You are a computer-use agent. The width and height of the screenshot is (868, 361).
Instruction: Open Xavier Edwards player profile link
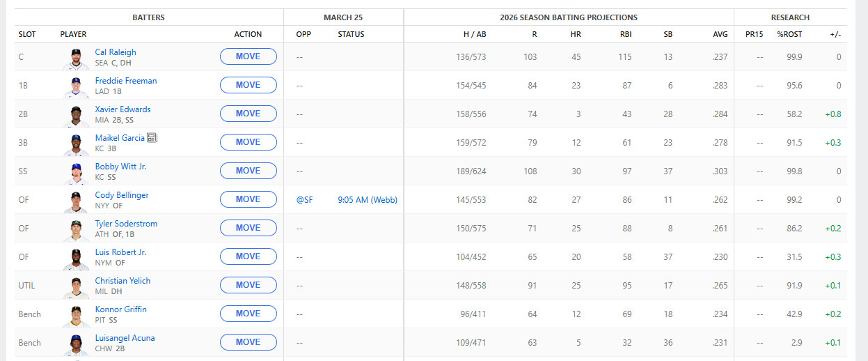click(123, 109)
